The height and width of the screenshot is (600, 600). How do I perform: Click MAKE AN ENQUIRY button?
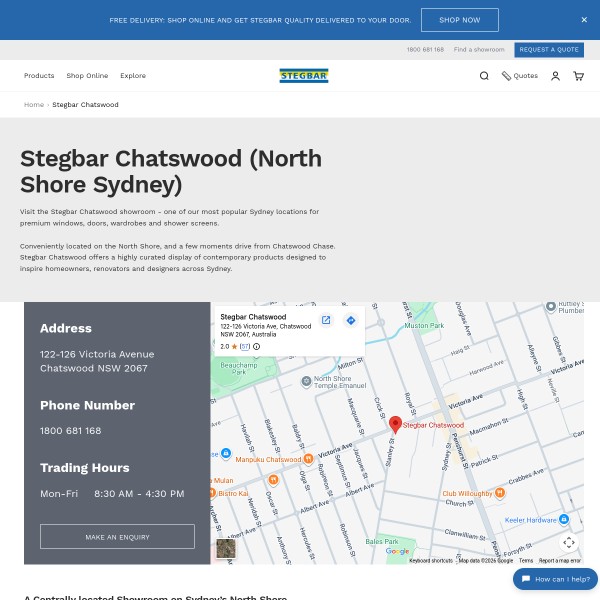[117, 536]
